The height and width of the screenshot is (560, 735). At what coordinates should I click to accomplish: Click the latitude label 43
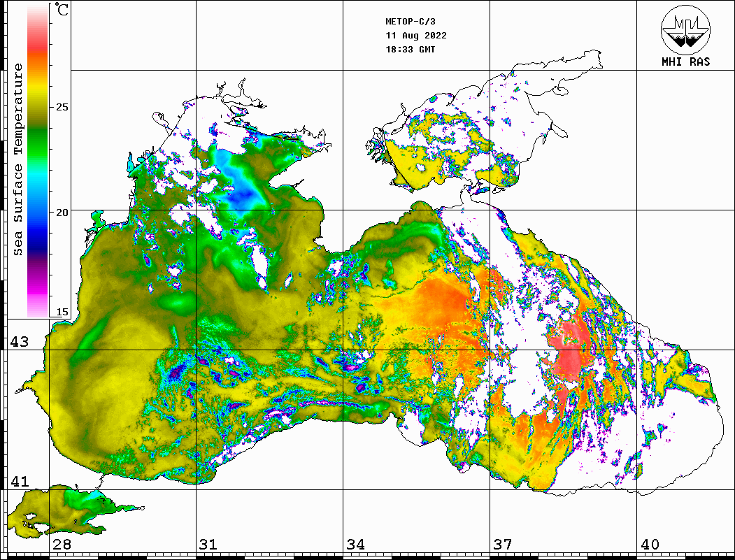(20, 342)
